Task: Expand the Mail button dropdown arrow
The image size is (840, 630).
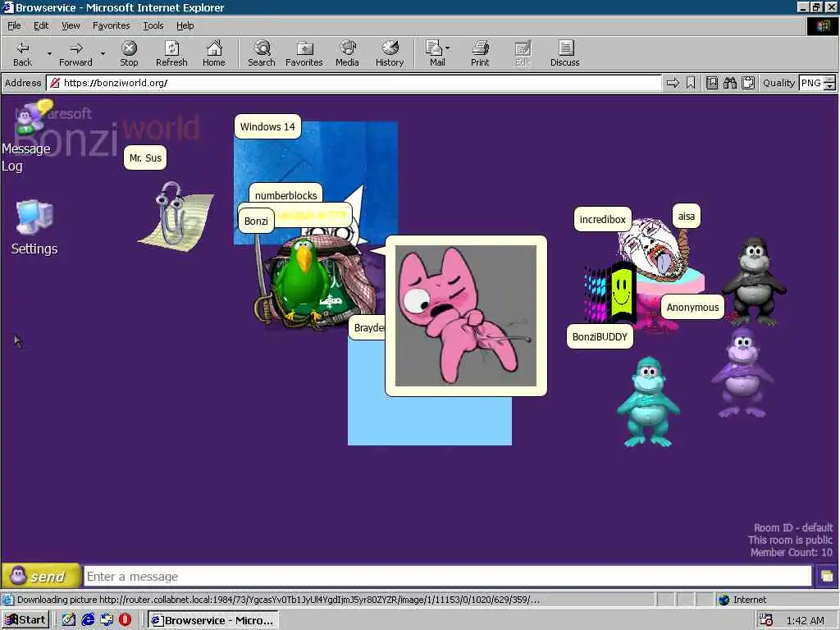Action: 447,48
